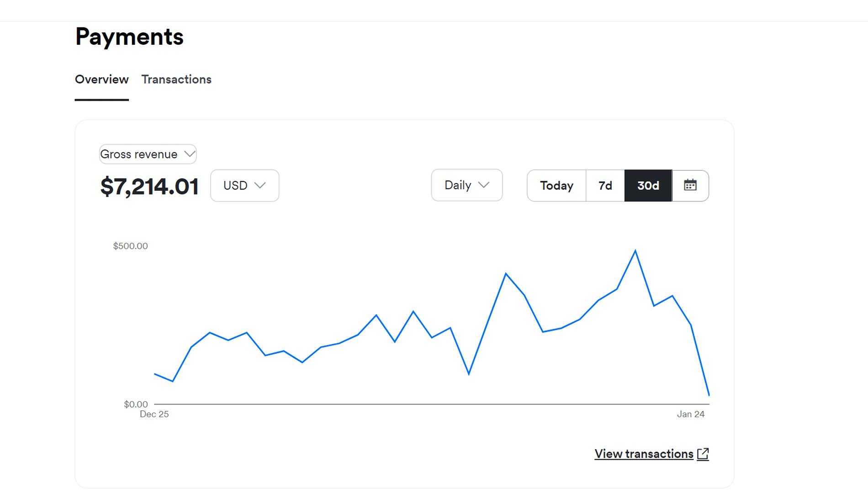The height and width of the screenshot is (493, 868).
Task: Click the Payments page heading
Action: tap(129, 37)
